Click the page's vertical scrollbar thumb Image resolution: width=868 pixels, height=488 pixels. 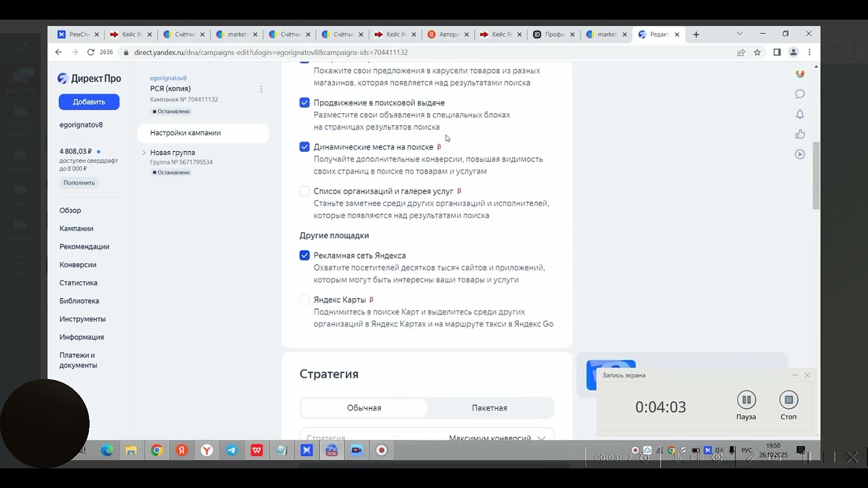816,175
